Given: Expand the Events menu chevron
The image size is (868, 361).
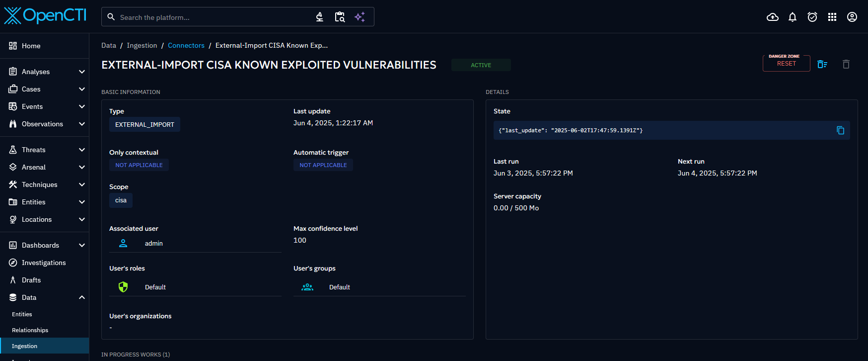Looking at the screenshot, I should pos(82,106).
